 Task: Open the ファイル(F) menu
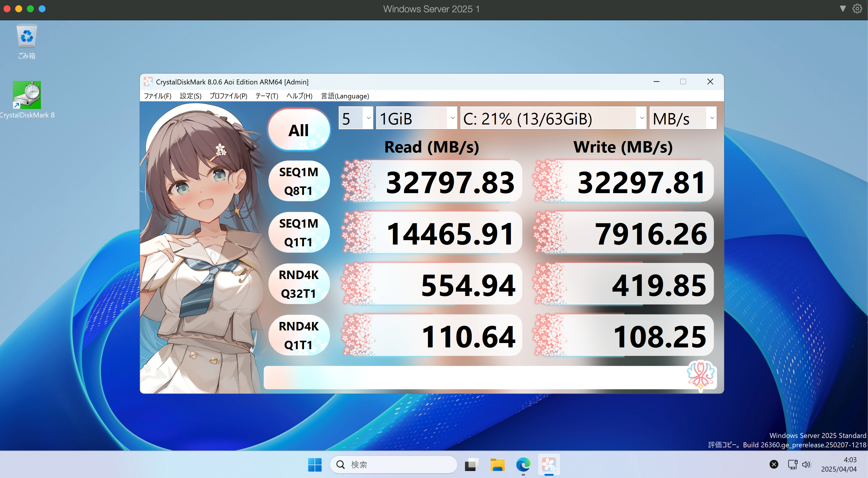(157, 96)
